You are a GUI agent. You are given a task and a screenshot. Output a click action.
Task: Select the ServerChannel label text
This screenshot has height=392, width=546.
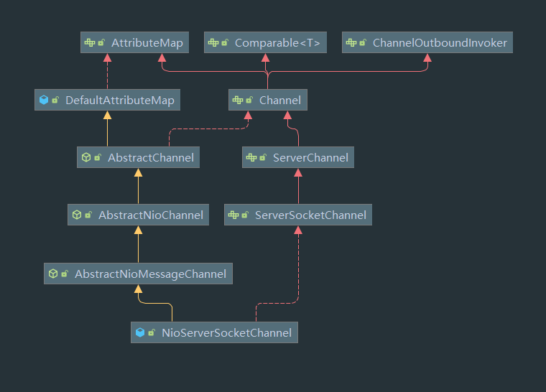(310, 158)
